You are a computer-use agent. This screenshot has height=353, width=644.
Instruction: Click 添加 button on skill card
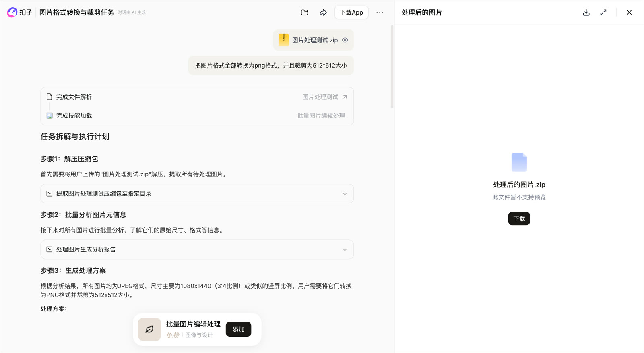tap(238, 329)
